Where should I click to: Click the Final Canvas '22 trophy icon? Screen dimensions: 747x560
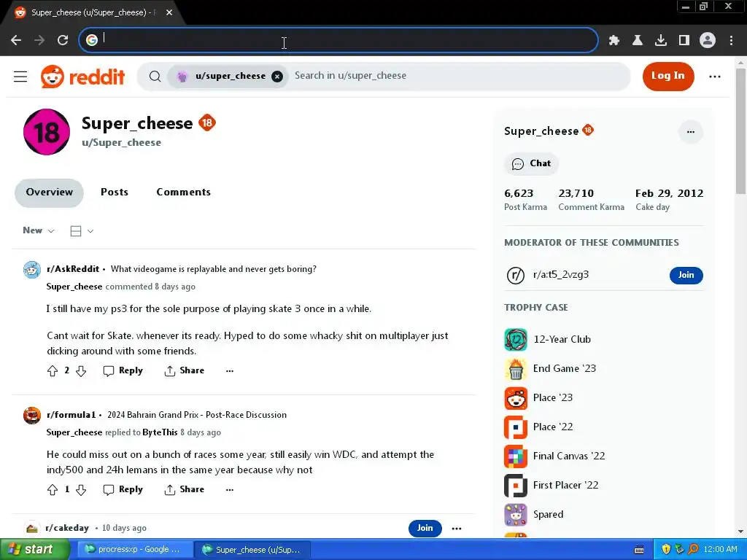(516, 456)
